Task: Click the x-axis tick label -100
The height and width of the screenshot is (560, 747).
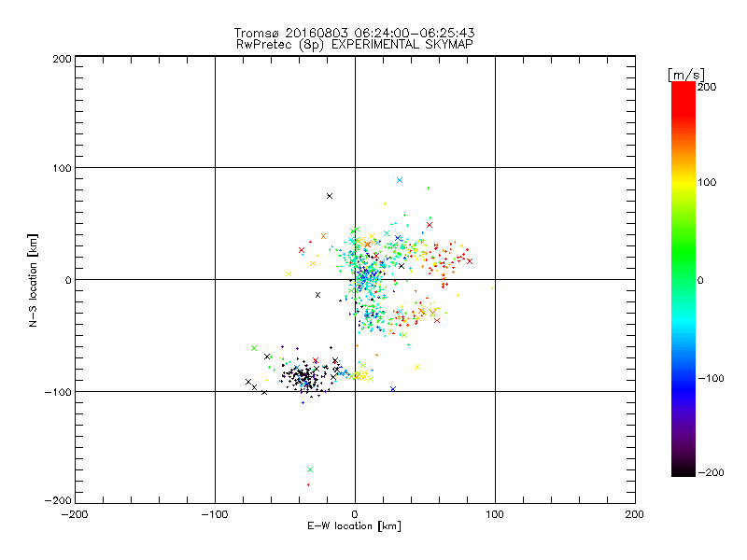Action: coord(215,514)
